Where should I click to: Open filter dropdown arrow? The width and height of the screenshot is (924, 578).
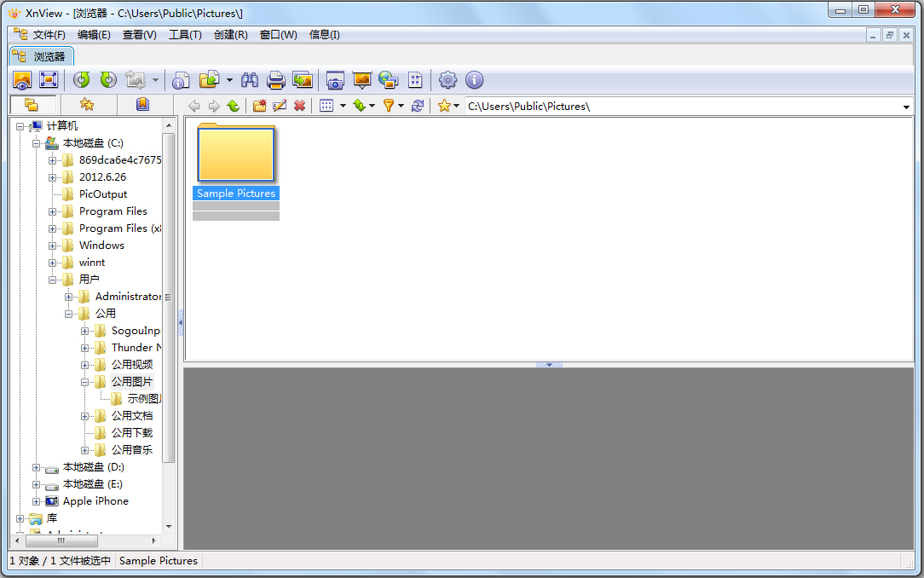pos(401,106)
